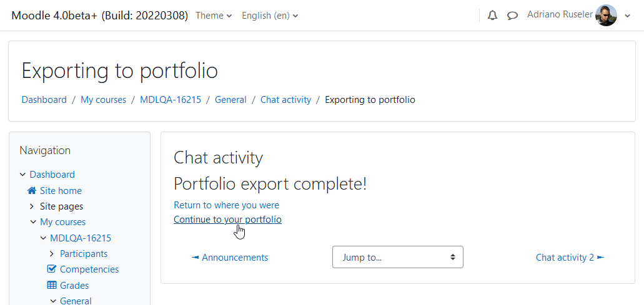This screenshot has width=644, height=305.
Task: Click Adriano Ruseler's profile picture
Action: click(x=607, y=15)
